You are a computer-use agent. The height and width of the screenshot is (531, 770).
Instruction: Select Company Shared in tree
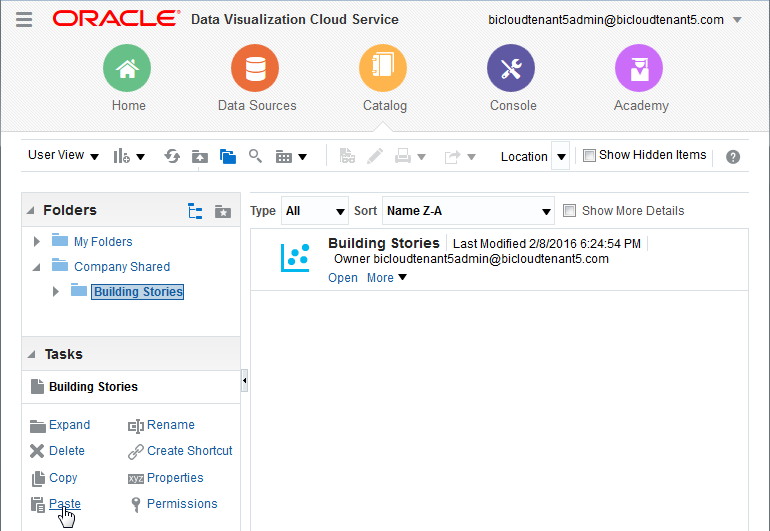pyautogui.click(x=122, y=266)
